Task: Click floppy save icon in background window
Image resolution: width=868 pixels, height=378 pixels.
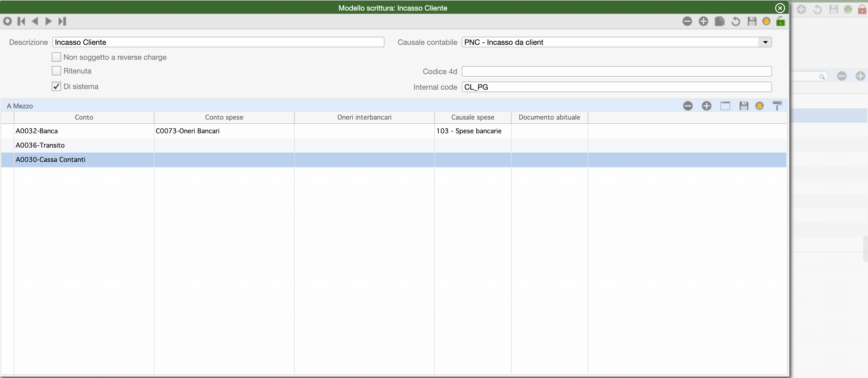Action: click(x=833, y=9)
